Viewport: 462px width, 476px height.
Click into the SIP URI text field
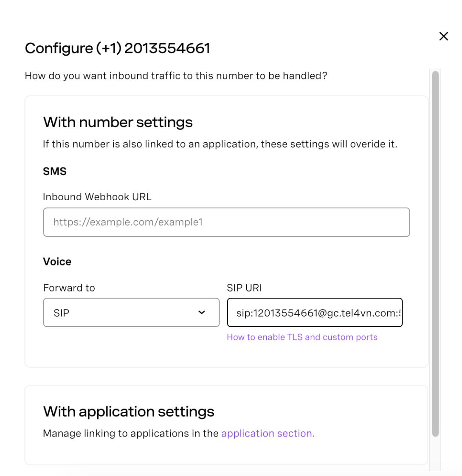click(x=314, y=313)
